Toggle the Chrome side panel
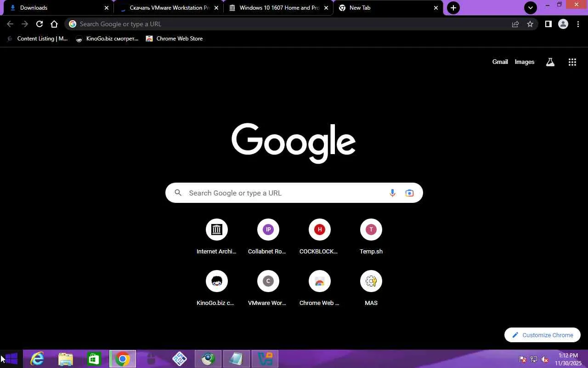Viewport: 588px width, 368px height. (x=548, y=24)
